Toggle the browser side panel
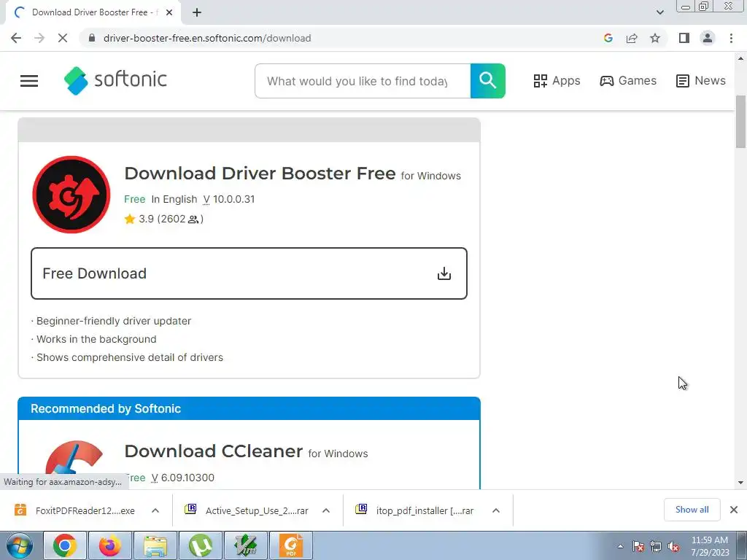Screen dimensions: 747x560 [684, 38]
